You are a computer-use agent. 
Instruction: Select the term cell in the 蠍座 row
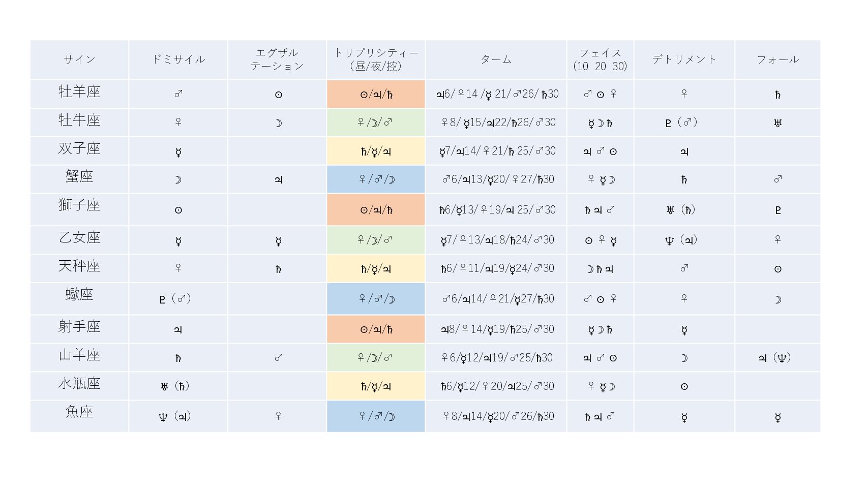(496, 299)
